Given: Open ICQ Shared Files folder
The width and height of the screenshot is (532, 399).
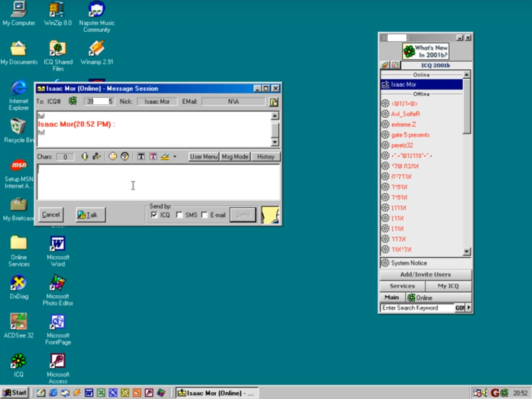Looking at the screenshot, I should point(58,56).
